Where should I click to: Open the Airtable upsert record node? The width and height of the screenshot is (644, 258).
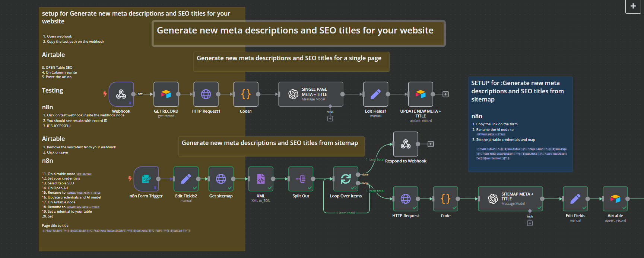point(615,199)
